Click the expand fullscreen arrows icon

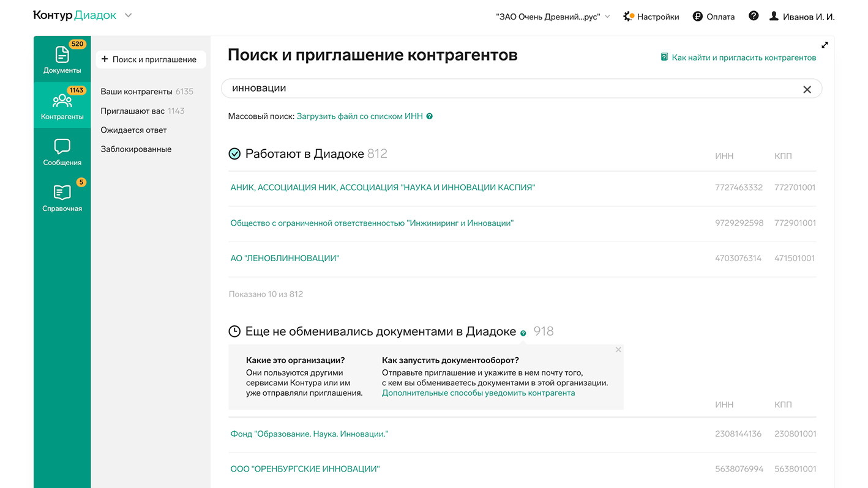pyautogui.click(x=825, y=45)
